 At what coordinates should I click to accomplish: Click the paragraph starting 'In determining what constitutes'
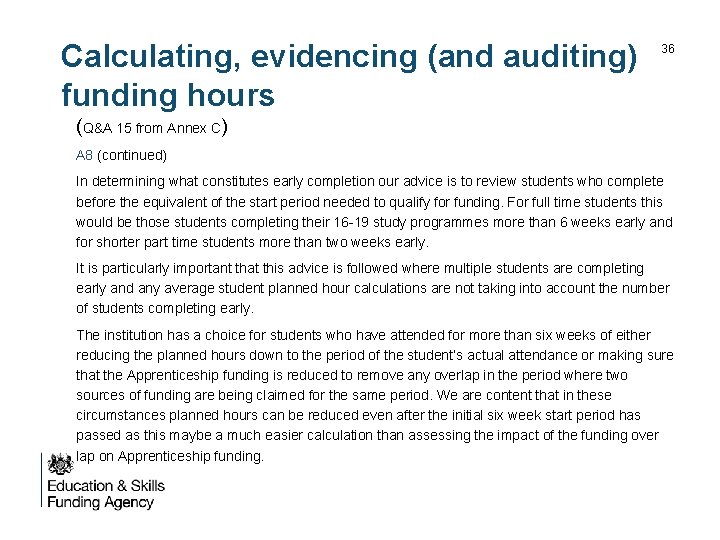(374, 211)
